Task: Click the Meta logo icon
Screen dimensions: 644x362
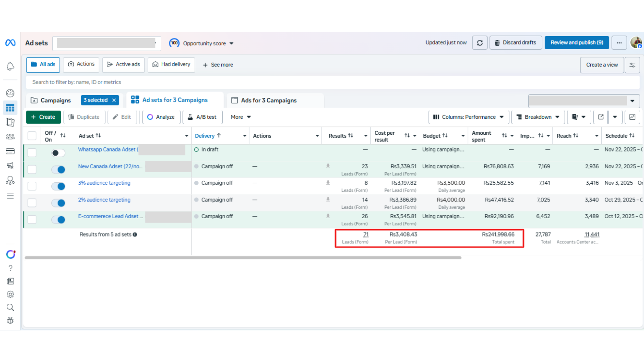Action: coord(10,43)
